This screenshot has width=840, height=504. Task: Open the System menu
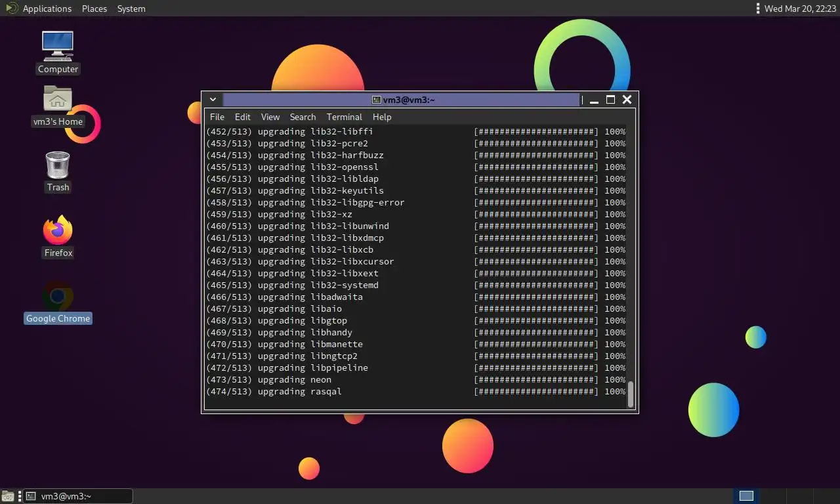pos(131,9)
